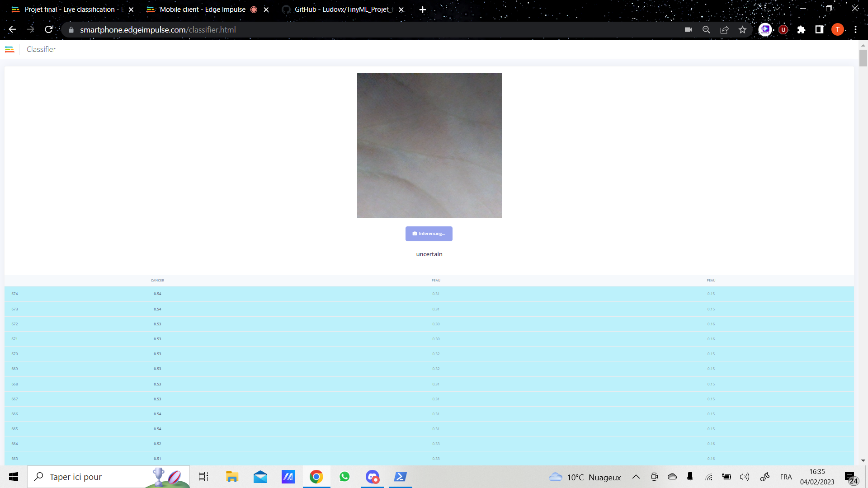Expand hidden icons in the system tray
868x488 pixels.
click(x=636, y=477)
